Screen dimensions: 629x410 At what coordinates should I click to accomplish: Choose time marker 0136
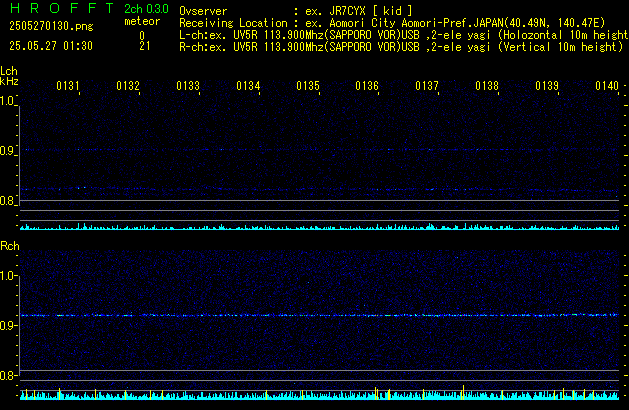(367, 86)
